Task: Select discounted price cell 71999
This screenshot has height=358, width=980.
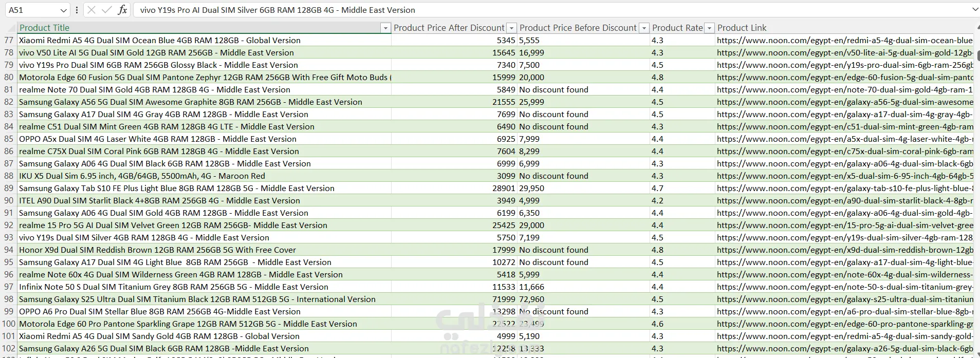Action: (x=454, y=299)
